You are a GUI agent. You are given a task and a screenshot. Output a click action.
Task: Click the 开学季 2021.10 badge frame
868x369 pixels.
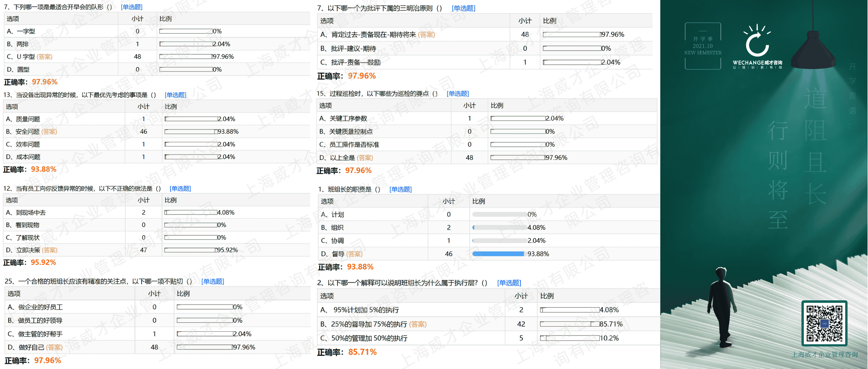click(x=702, y=46)
